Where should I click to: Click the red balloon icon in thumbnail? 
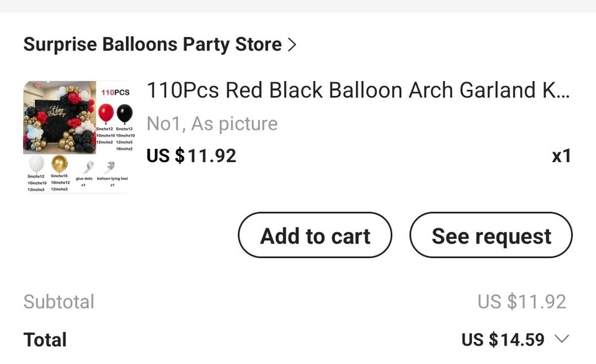106,113
